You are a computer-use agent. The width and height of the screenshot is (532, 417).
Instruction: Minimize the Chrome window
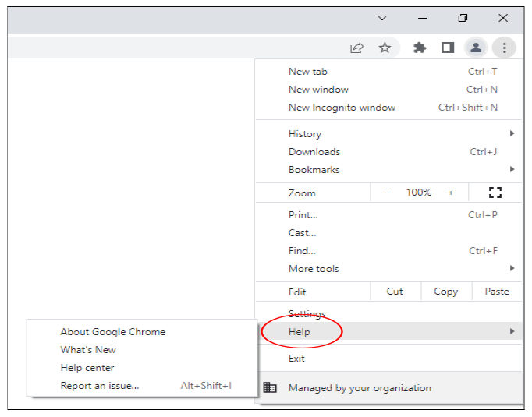coord(423,18)
